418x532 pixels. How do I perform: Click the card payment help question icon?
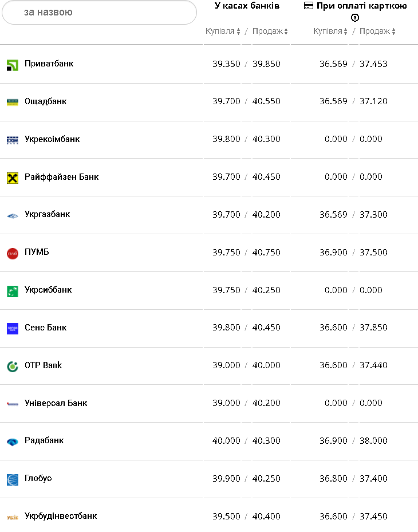click(355, 18)
